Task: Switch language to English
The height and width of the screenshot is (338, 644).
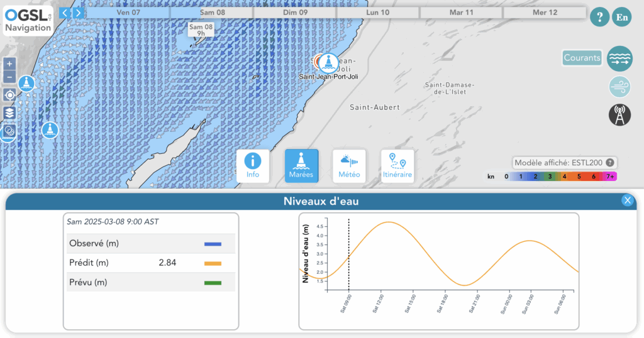Action: (621, 17)
